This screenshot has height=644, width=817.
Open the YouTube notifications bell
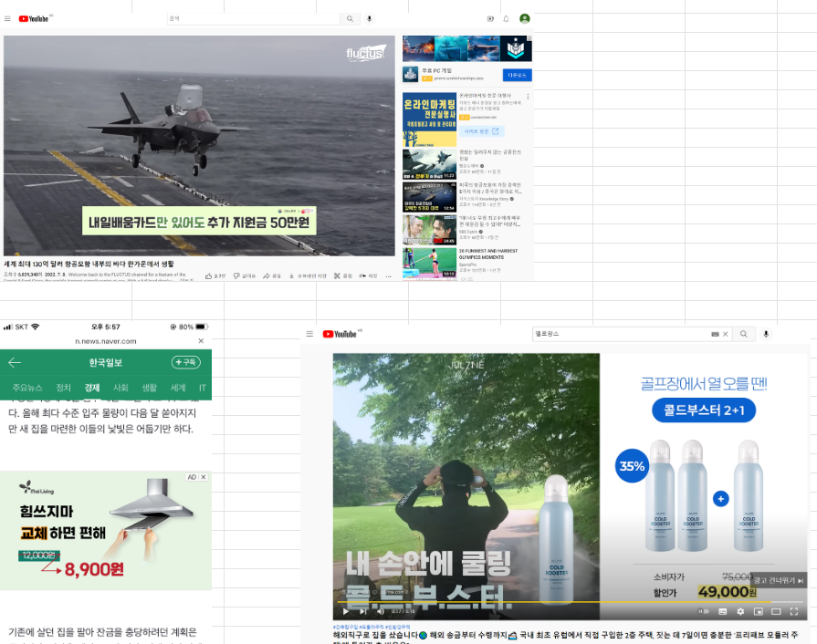[506, 18]
